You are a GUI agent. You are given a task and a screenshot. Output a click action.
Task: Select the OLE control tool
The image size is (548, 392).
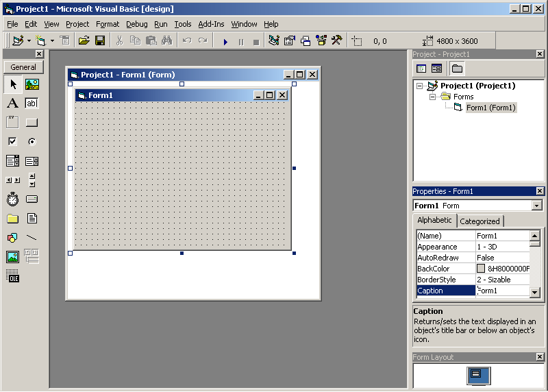tap(12, 276)
